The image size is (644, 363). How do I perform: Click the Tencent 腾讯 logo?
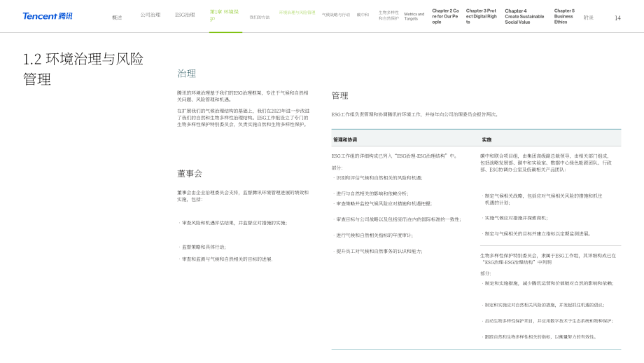[47, 16]
